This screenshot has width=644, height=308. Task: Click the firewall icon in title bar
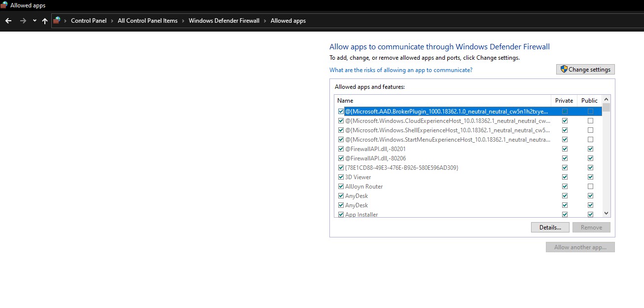click(x=4, y=5)
